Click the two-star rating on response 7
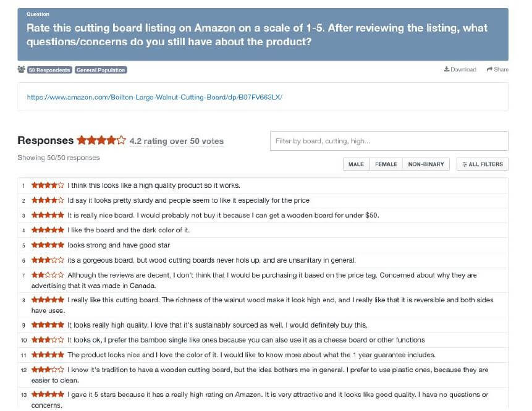 point(48,275)
